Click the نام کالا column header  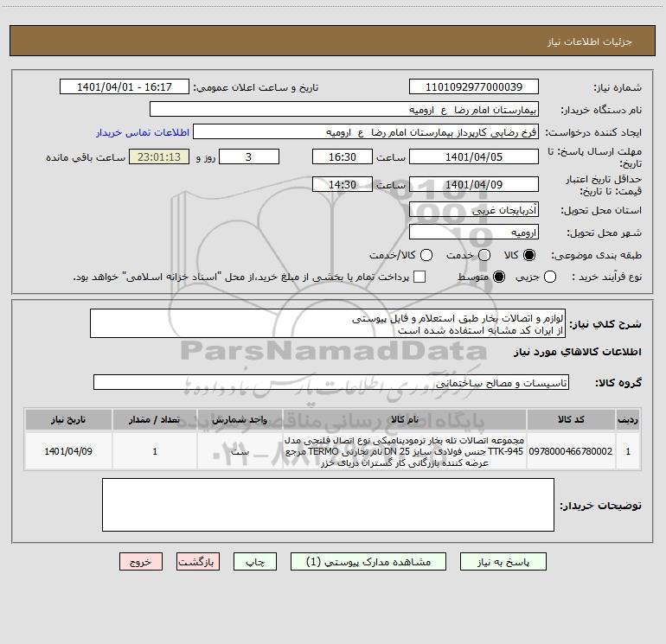click(x=405, y=419)
